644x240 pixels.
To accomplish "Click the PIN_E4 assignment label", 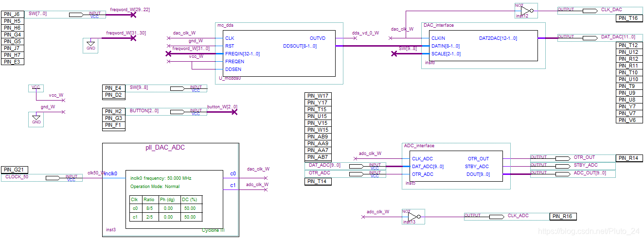I will tap(114, 88).
